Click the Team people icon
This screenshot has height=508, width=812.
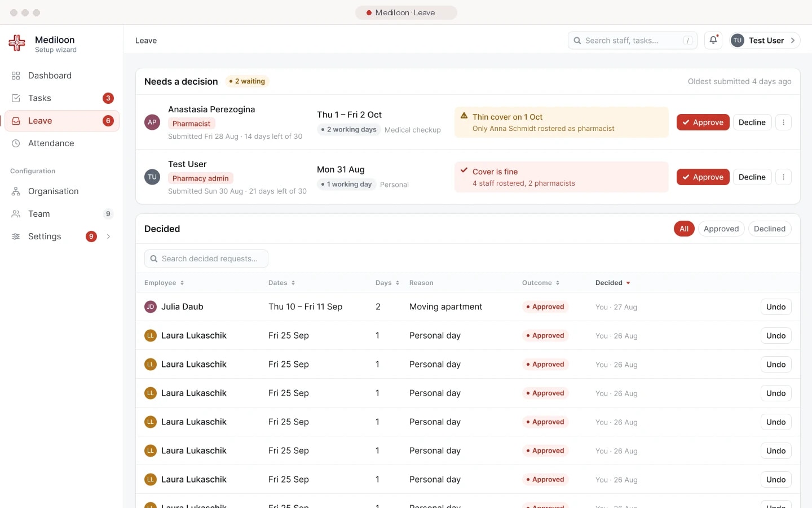16,214
